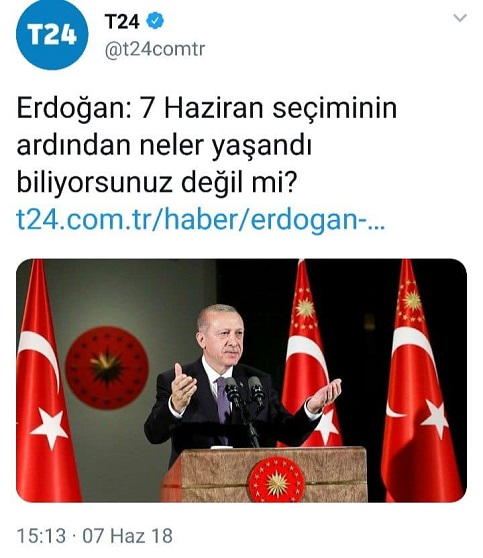The image size is (483, 558).
Task: Click the microphones at the podium
Action: [245, 391]
